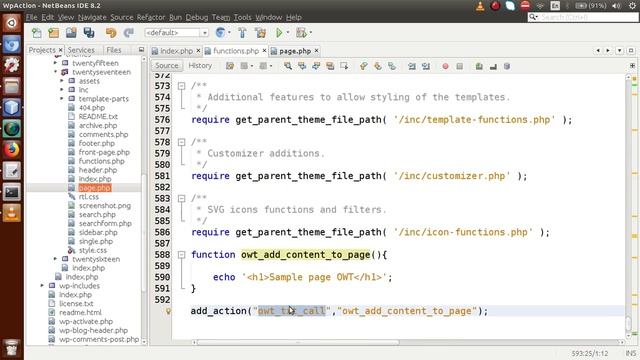
Task: Click the Toggle Bookmark icon
Action: tap(392, 66)
